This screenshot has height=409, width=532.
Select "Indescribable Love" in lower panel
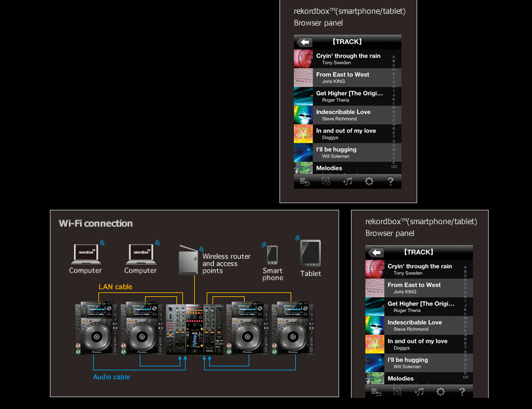coord(419,325)
